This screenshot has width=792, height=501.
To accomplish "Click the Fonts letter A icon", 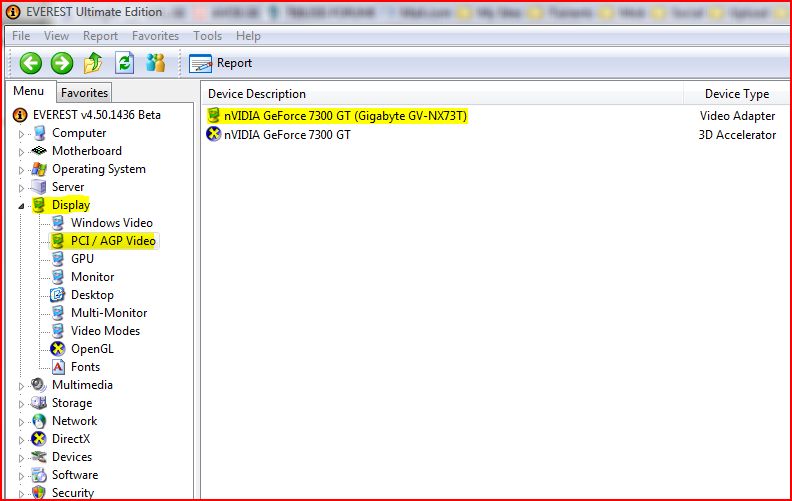I will click(x=59, y=367).
